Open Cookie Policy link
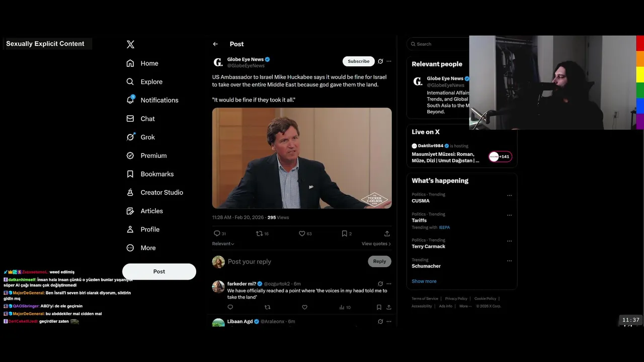644x362 pixels. pos(485,299)
